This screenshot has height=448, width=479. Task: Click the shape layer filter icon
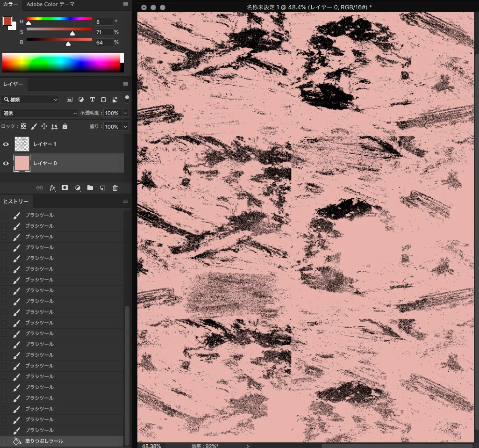[104, 99]
